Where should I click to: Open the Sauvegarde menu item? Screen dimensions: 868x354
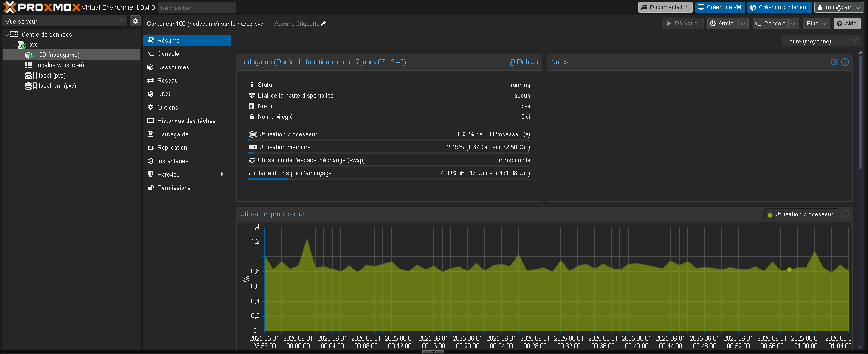(187, 134)
